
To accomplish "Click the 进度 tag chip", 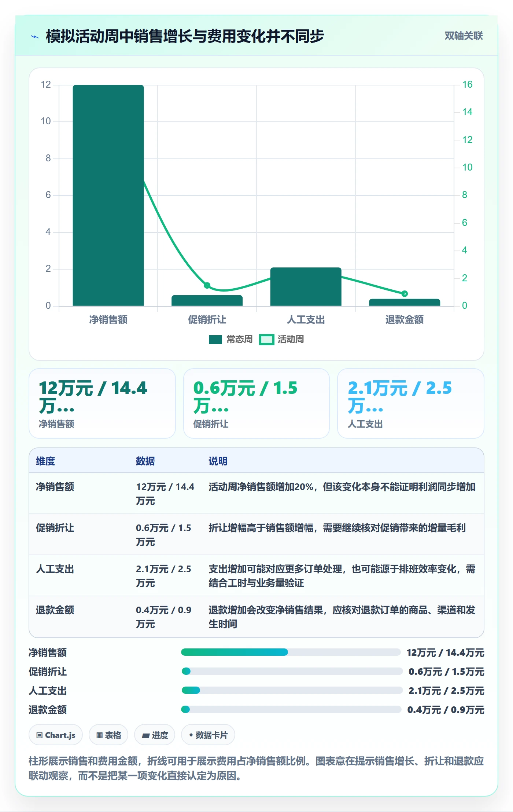I will click(x=155, y=735).
